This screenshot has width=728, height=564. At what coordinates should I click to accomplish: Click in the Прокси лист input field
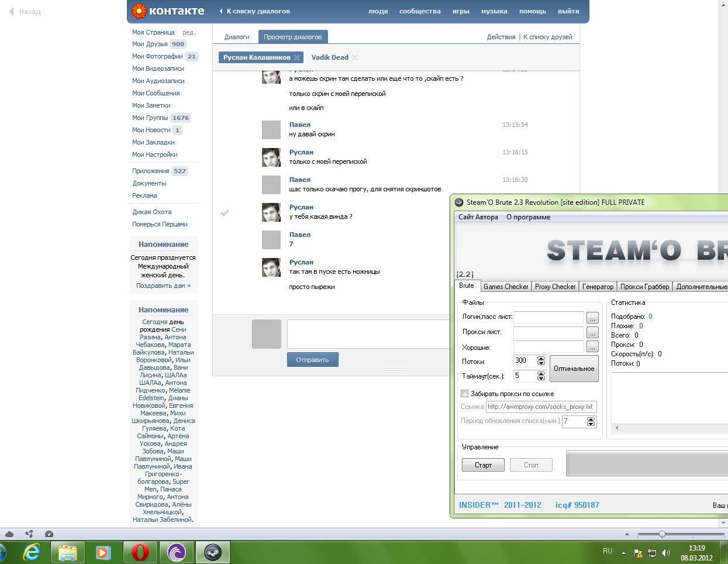tap(548, 332)
